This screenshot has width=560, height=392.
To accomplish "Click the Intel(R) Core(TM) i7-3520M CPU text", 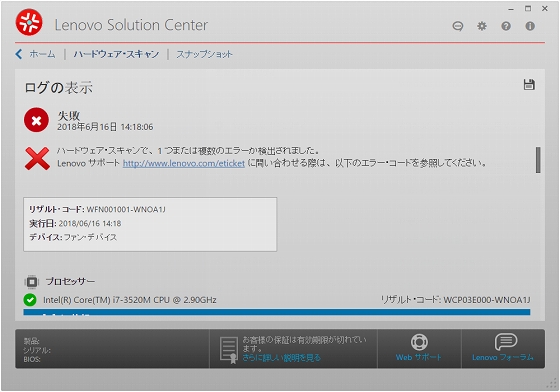I will (130, 300).
